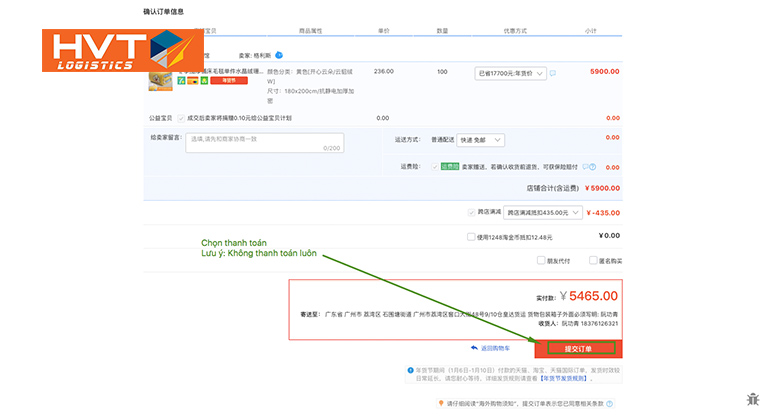Open the 跨店满减抵扣435.00元 dropdown
This screenshot has height=416, width=770.
coord(543,213)
